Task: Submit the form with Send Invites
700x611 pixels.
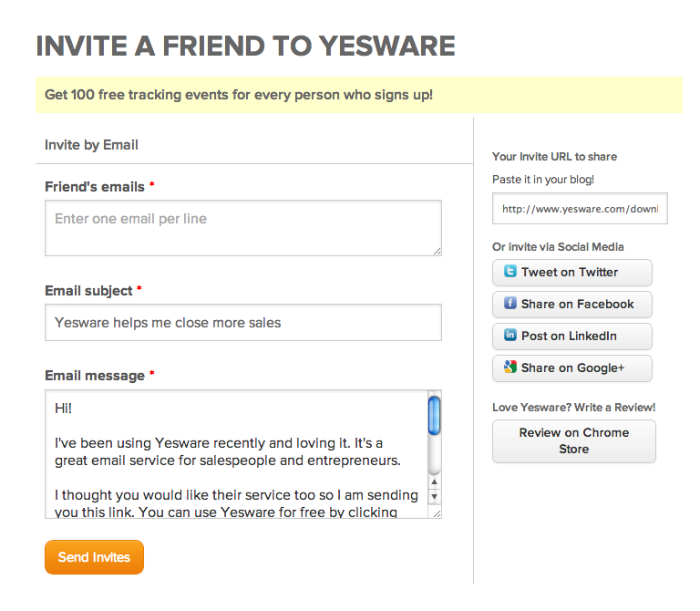Action: (94, 557)
